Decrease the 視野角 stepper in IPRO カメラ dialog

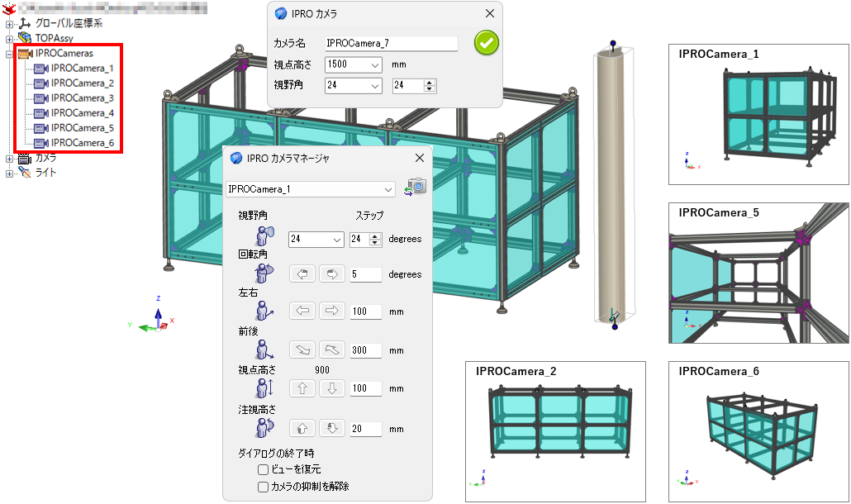click(x=430, y=88)
